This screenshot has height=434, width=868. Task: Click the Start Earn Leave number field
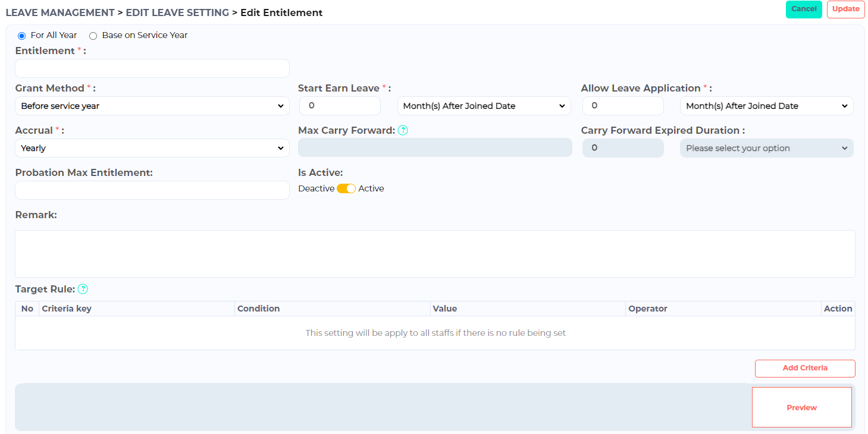click(340, 106)
